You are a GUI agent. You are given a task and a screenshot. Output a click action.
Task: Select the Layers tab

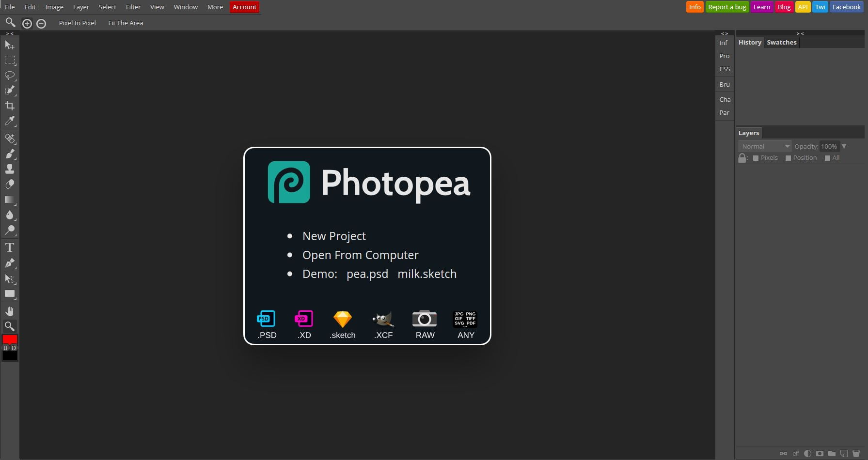[x=749, y=133]
